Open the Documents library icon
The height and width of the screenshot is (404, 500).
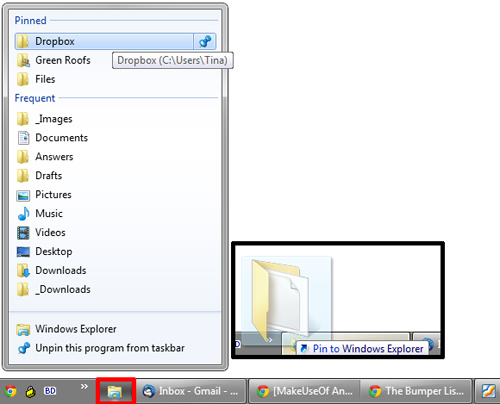23,138
